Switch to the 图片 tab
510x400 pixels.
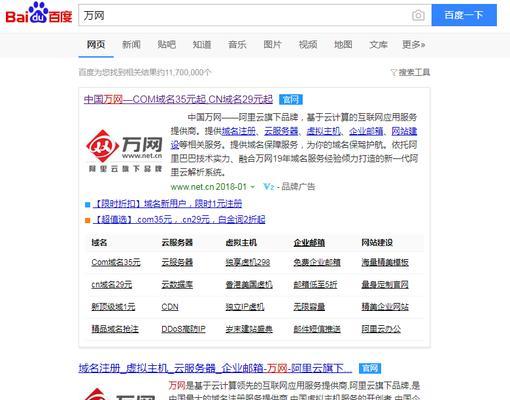coord(273,44)
